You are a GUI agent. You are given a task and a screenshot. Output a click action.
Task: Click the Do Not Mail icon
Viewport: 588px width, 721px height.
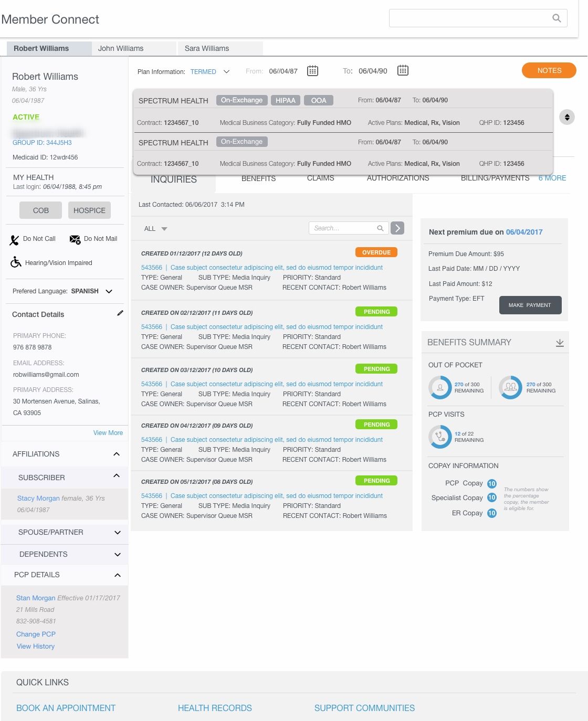[74, 239]
